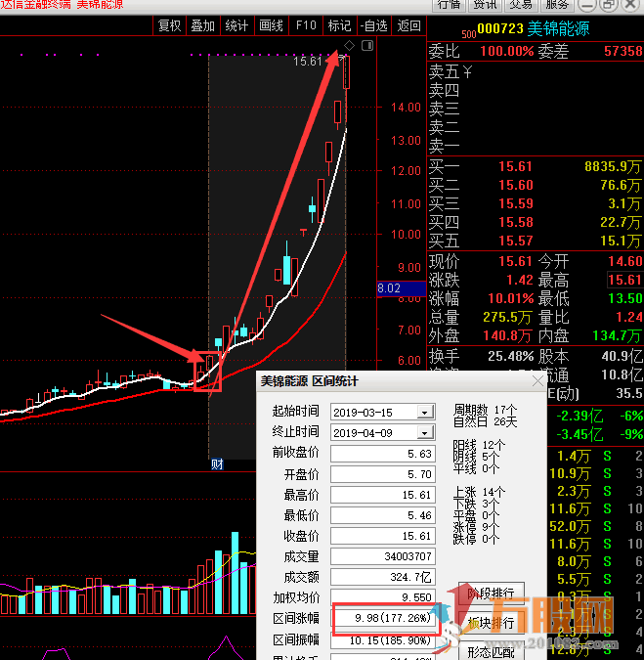Open the 交易 menu
Image resolution: width=644 pixels, height=660 pixels.
click(x=521, y=5)
